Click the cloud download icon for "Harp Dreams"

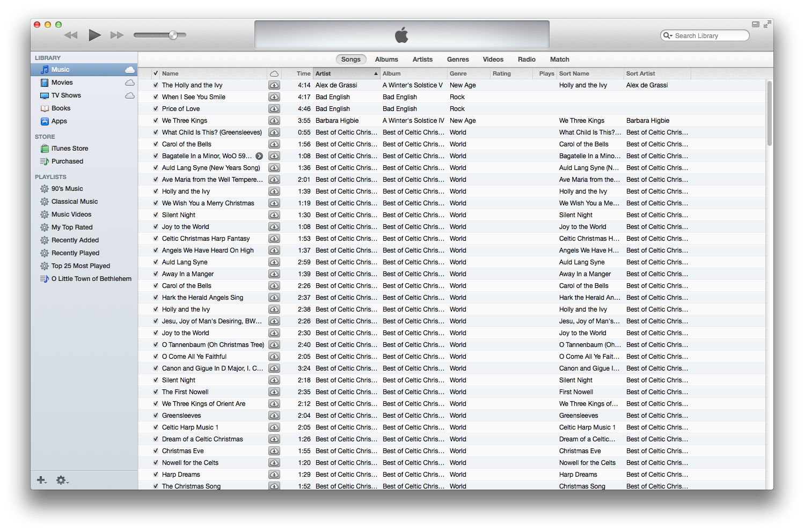pos(274,475)
